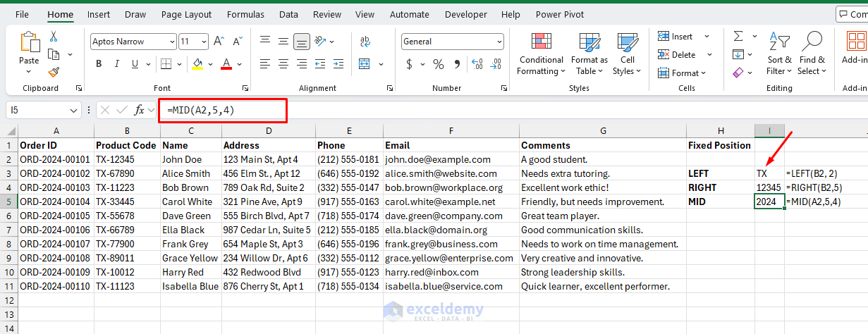This screenshot has height=334, width=868.
Task: Switch to the Formulas tab
Action: (245, 14)
